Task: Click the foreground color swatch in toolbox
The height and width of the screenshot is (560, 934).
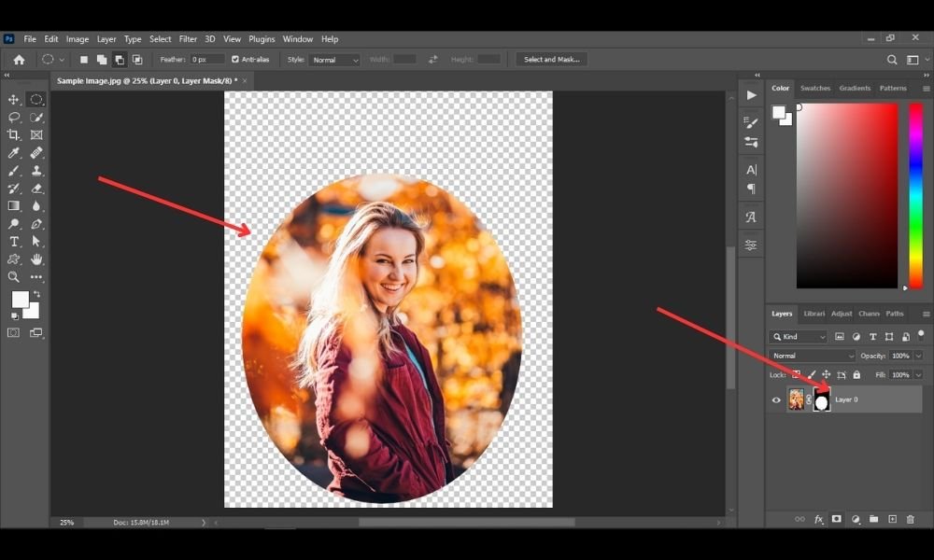Action: pos(20,300)
